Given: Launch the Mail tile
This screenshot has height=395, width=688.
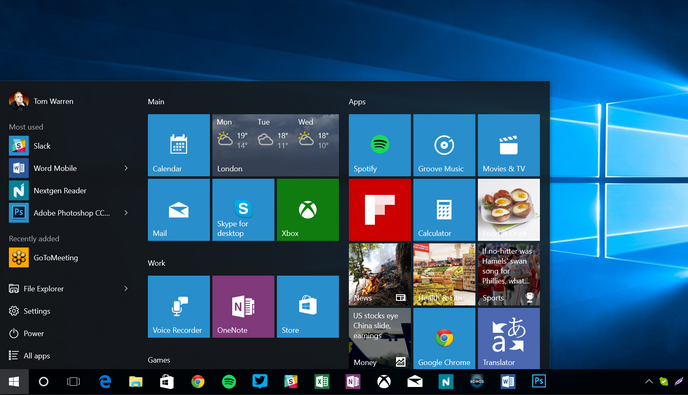Looking at the screenshot, I should (x=179, y=210).
